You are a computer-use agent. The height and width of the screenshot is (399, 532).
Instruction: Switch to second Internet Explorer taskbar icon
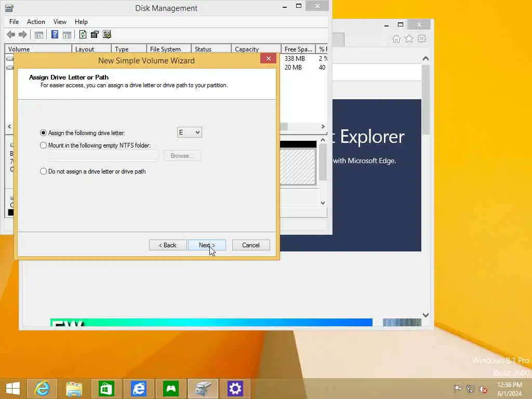(138, 389)
